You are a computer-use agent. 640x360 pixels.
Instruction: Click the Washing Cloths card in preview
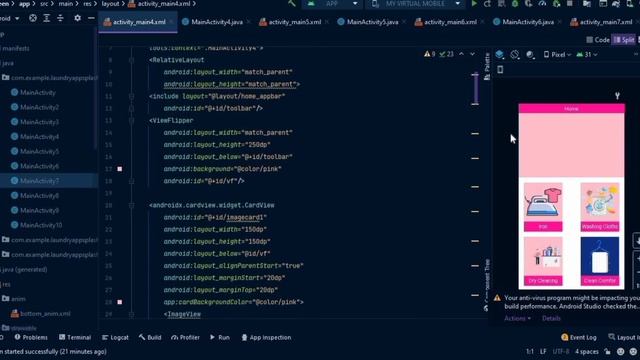[600, 207]
